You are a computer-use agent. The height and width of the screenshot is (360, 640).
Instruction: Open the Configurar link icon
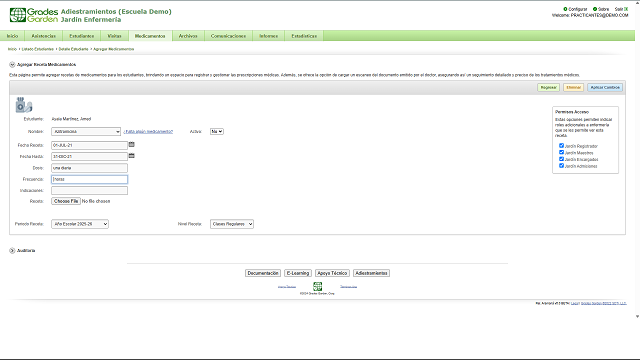pyautogui.click(x=565, y=9)
